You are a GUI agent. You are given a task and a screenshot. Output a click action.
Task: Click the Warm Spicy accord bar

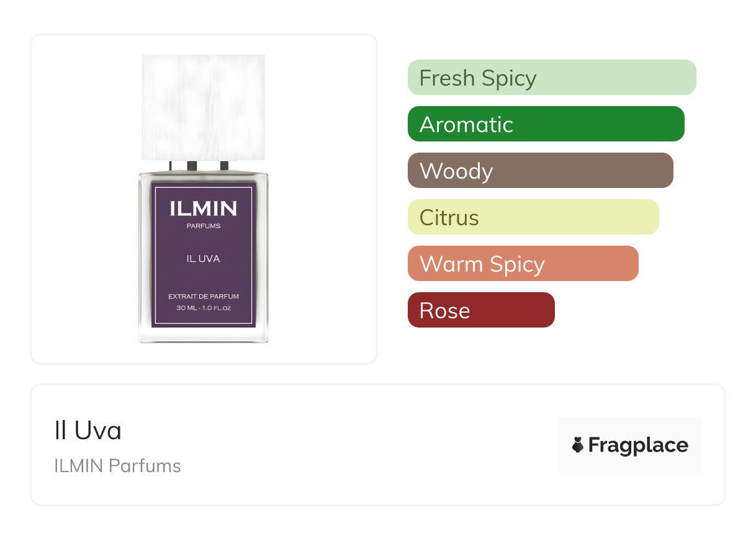pyautogui.click(x=523, y=264)
